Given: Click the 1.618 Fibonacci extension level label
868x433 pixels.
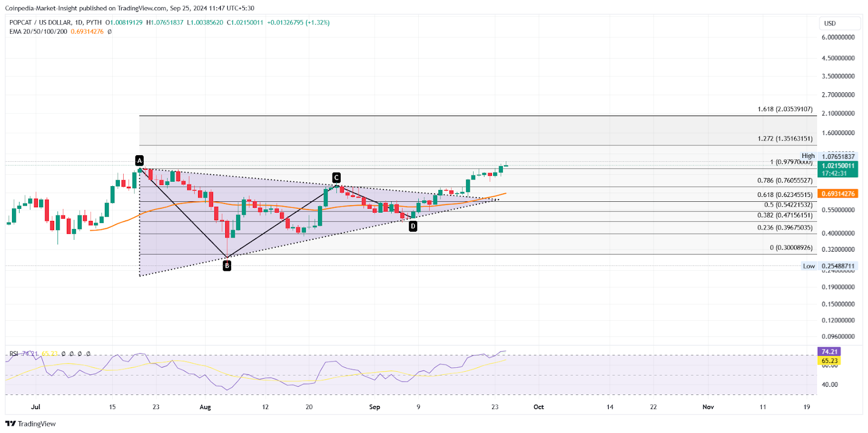Looking at the screenshot, I should pyautogui.click(x=784, y=109).
